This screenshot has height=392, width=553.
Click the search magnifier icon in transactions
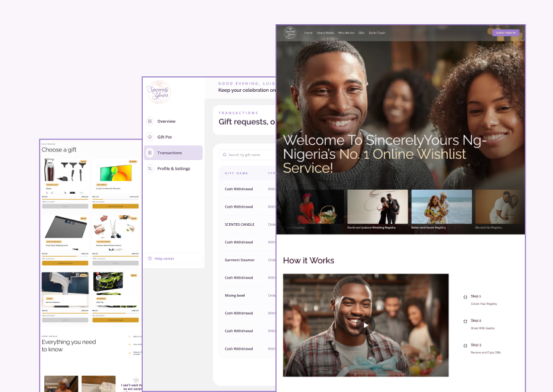tap(225, 155)
